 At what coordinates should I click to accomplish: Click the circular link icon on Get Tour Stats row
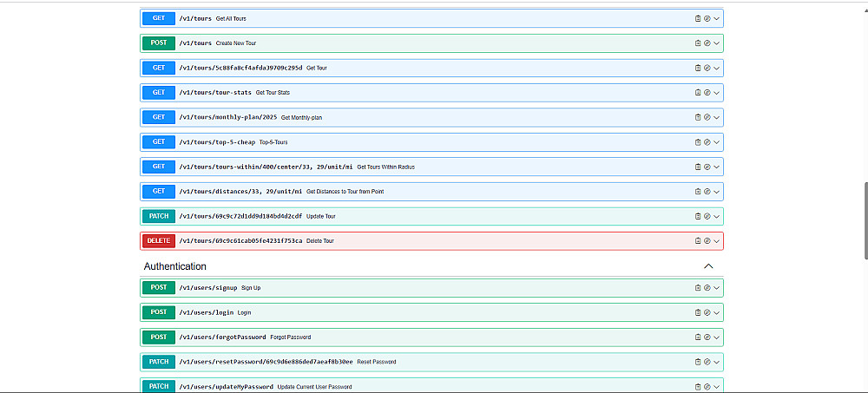point(707,93)
